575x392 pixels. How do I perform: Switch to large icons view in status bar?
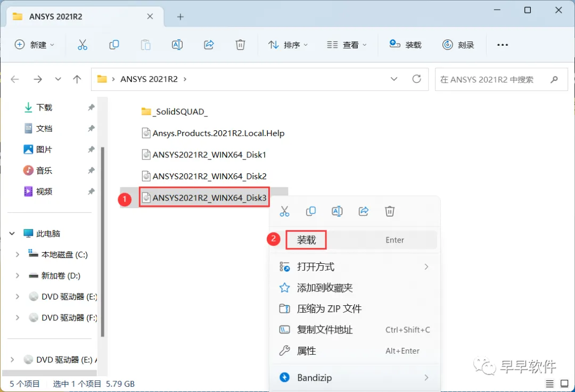564,383
